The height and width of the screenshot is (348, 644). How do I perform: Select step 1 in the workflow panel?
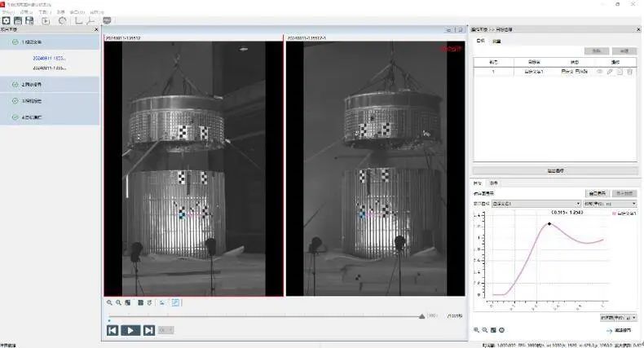(x=50, y=42)
